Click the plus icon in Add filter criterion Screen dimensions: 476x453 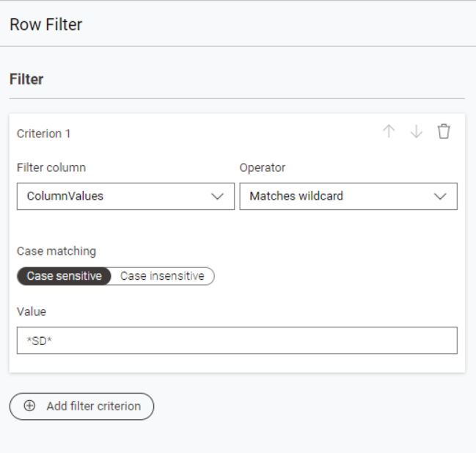29,405
